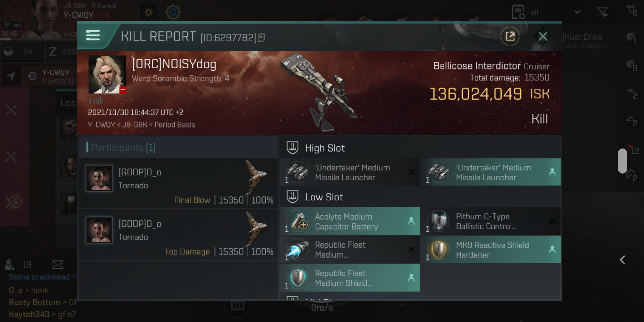Click the camera icon at bottom
644x322 pixels.
coord(238,306)
